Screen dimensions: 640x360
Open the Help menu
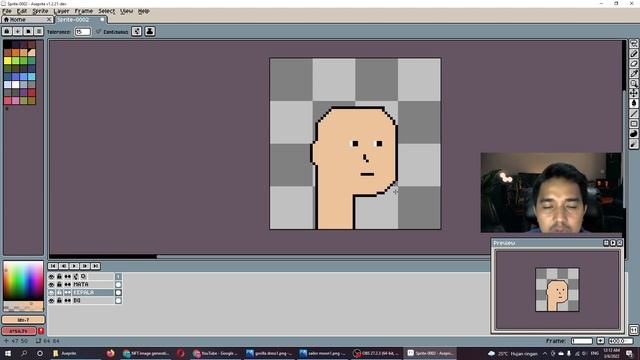(143, 11)
